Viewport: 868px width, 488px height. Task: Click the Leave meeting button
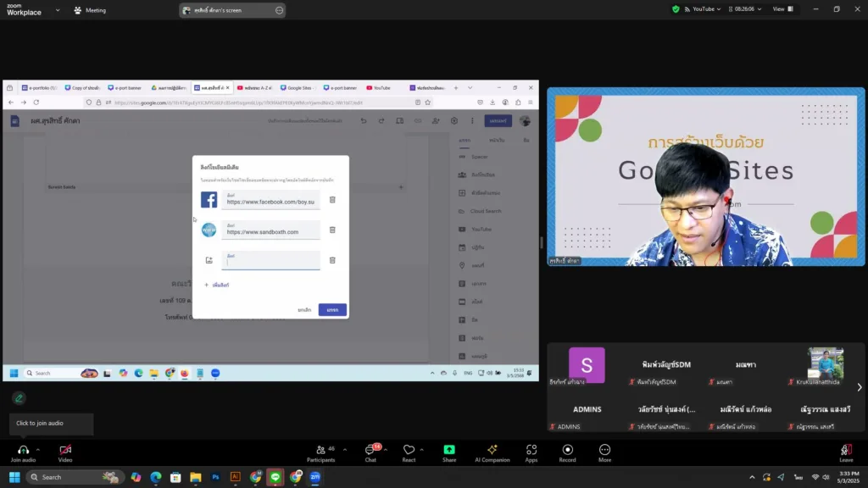tap(845, 452)
